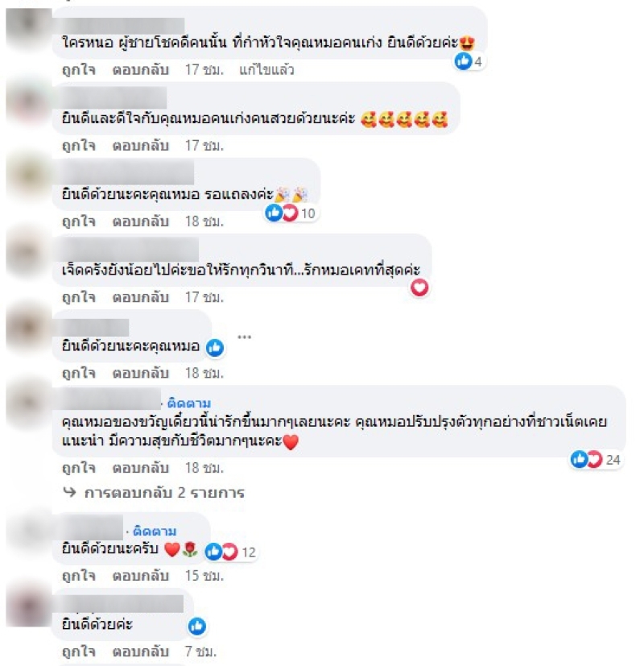Open the first commenter's avatar
This screenshot has height=666, width=644.
29,29
